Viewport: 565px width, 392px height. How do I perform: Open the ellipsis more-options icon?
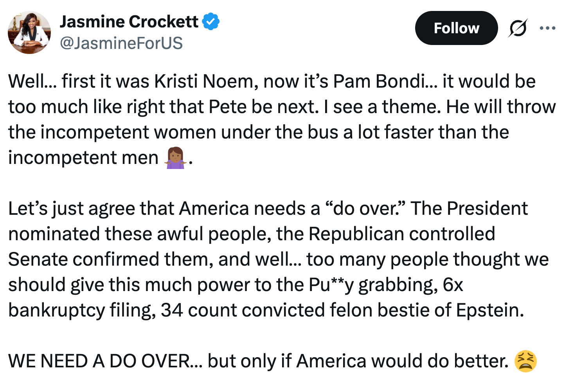coord(548,28)
